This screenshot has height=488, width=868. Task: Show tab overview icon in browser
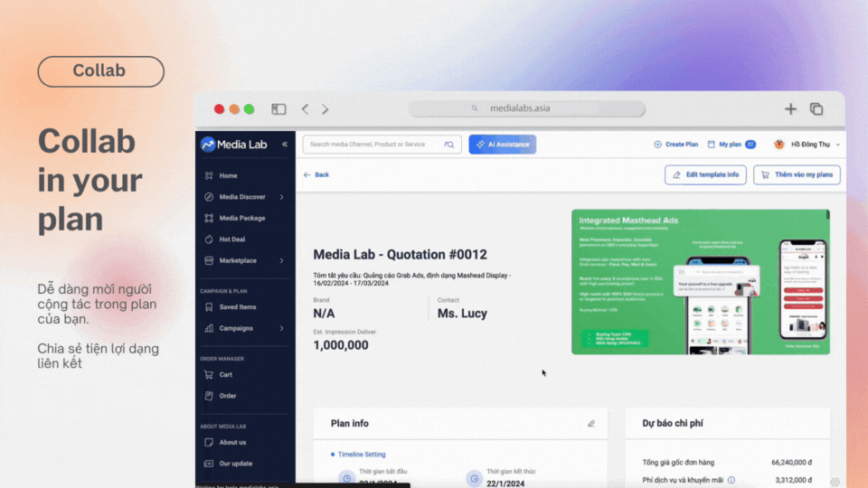(x=816, y=109)
